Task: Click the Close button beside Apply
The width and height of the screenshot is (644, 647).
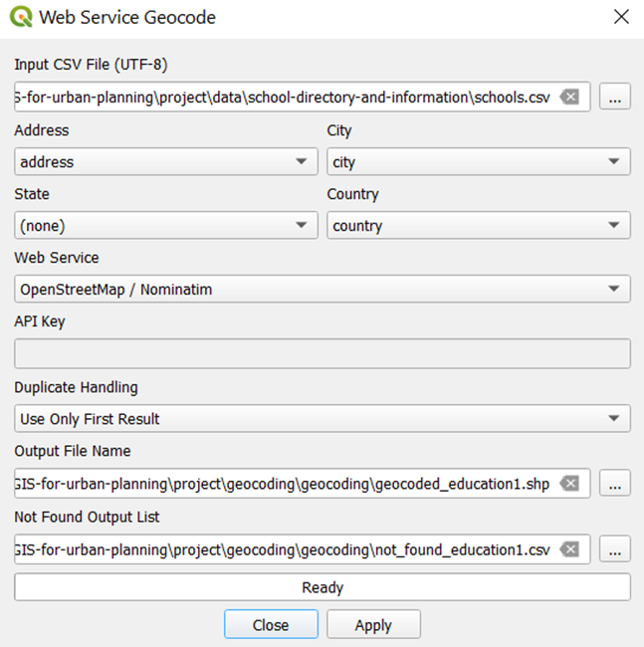Action: [x=271, y=625]
